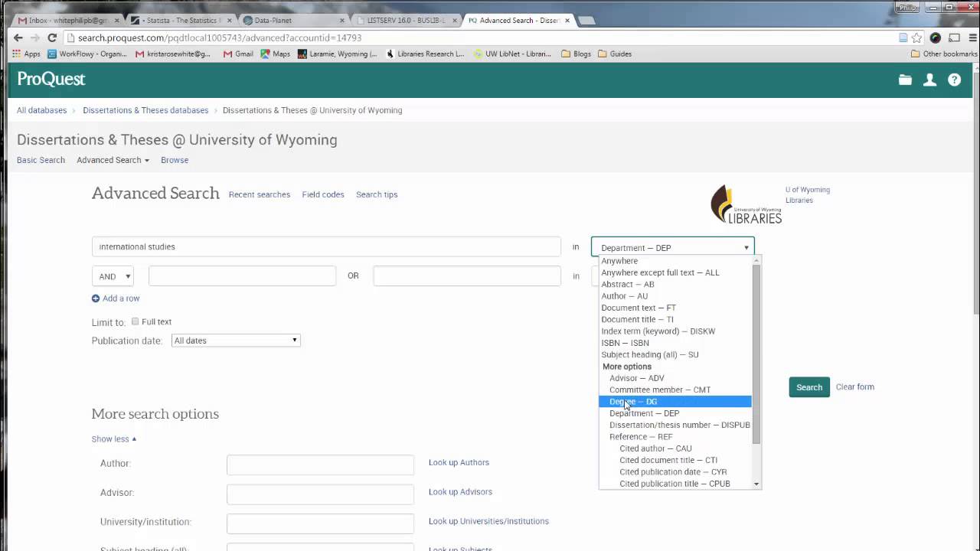This screenshot has width=980, height=551.
Task: Select Dissertation/thesis number — DISPUB option
Action: [x=675, y=425]
